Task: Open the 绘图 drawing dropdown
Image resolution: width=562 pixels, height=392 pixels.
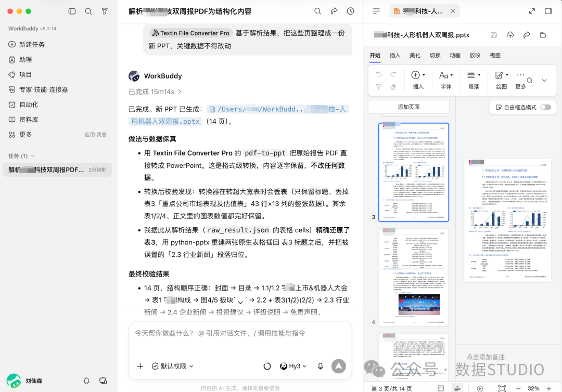Action: (x=502, y=80)
